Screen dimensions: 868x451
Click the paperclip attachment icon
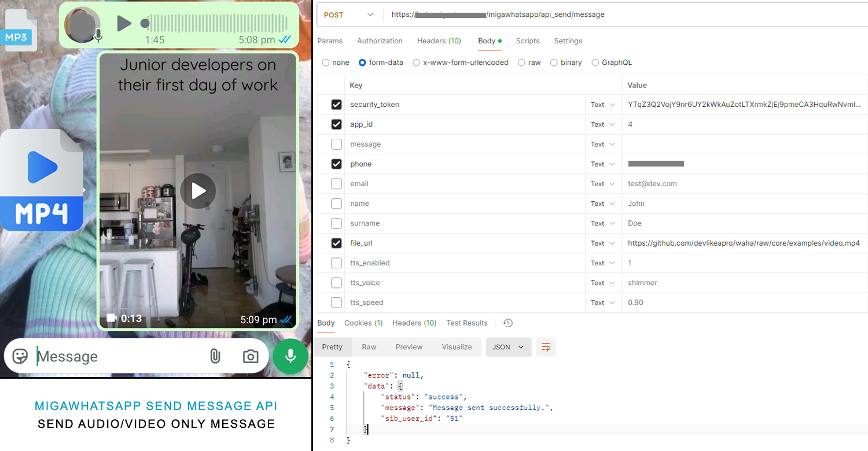point(215,356)
